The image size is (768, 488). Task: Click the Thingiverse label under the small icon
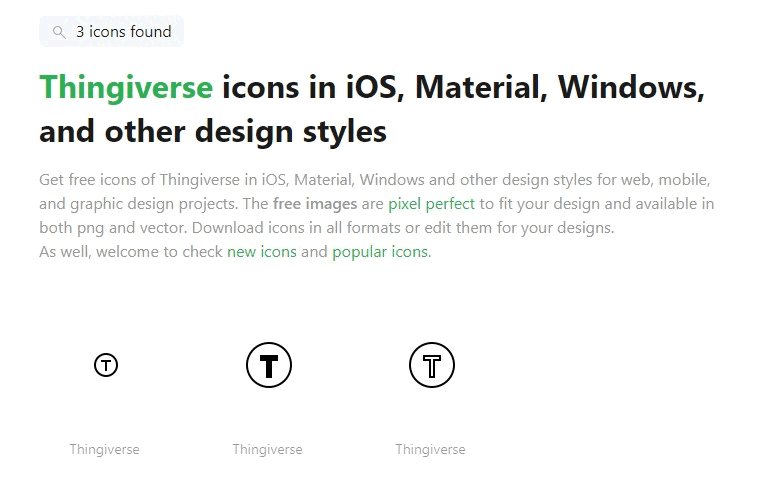click(104, 449)
